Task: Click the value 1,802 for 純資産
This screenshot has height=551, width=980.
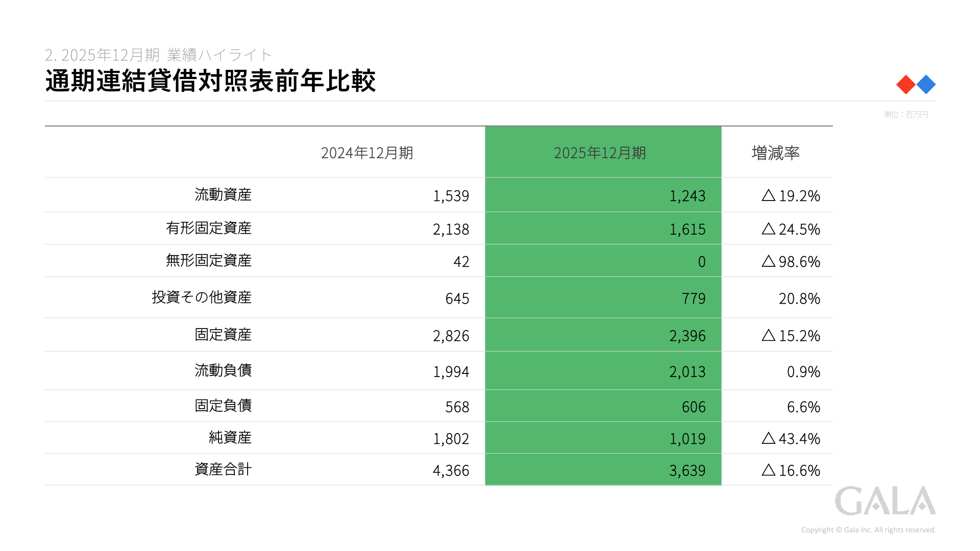Action: pos(451,439)
